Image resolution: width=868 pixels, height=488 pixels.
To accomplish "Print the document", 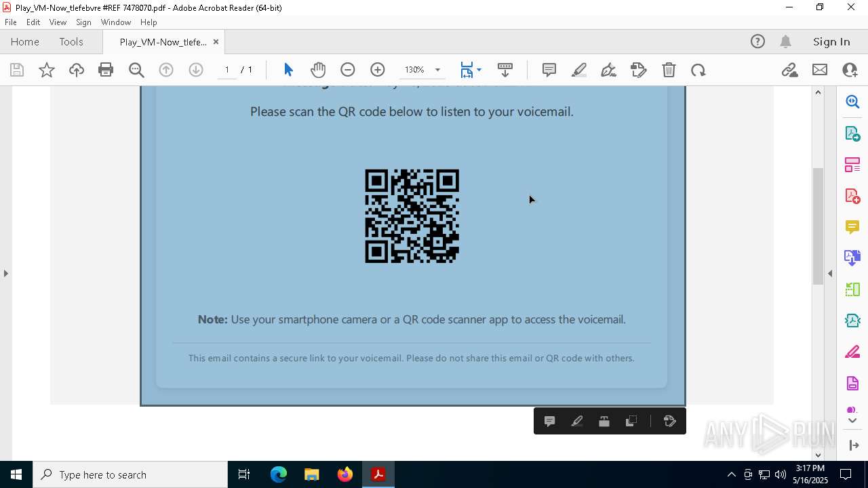I will pos(106,70).
